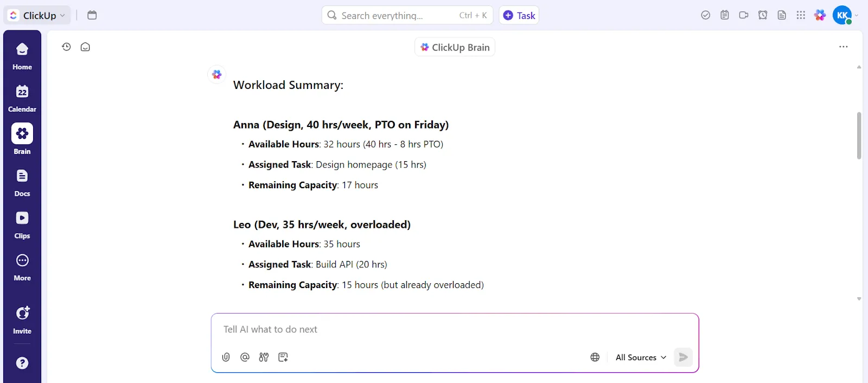Open Clips from the sidebar

click(22, 225)
